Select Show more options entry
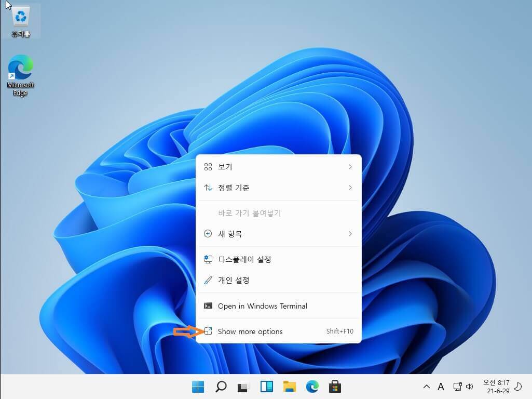The image size is (532, 399). tap(279, 331)
